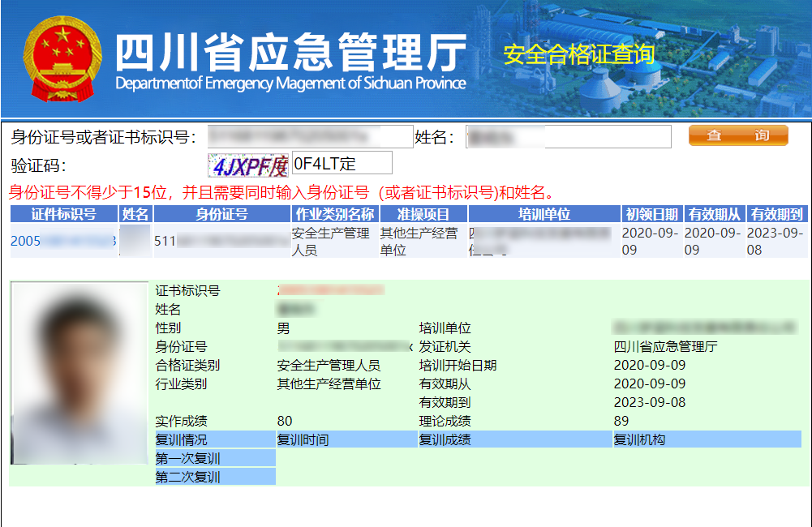Click the 性别 value 男
812x527 pixels.
pos(283,328)
